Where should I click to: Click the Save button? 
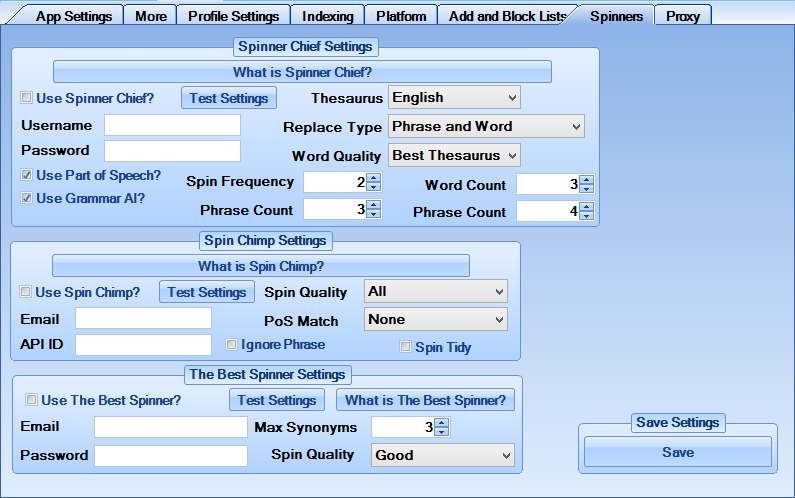(x=678, y=452)
